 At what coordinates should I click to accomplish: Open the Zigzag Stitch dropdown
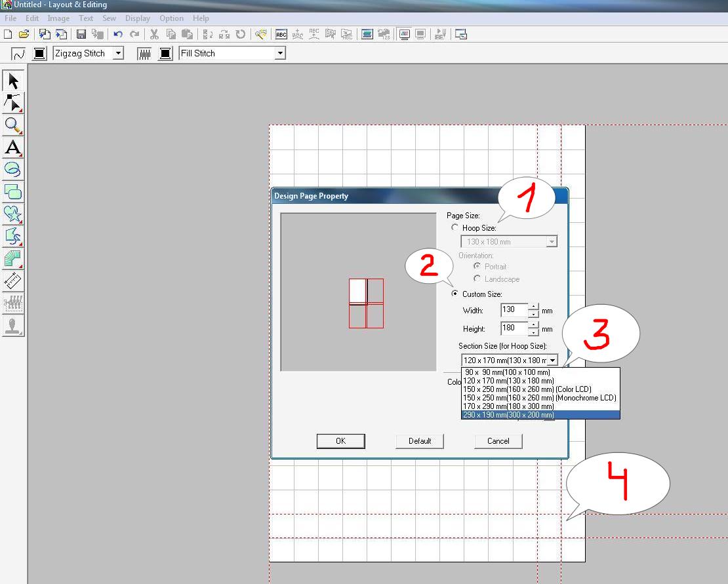(x=119, y=53)
